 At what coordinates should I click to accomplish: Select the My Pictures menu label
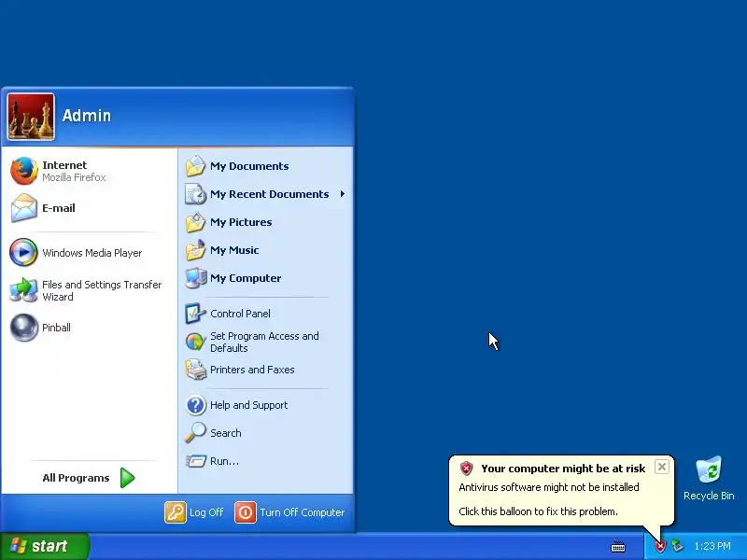click(x=241, y=222)
